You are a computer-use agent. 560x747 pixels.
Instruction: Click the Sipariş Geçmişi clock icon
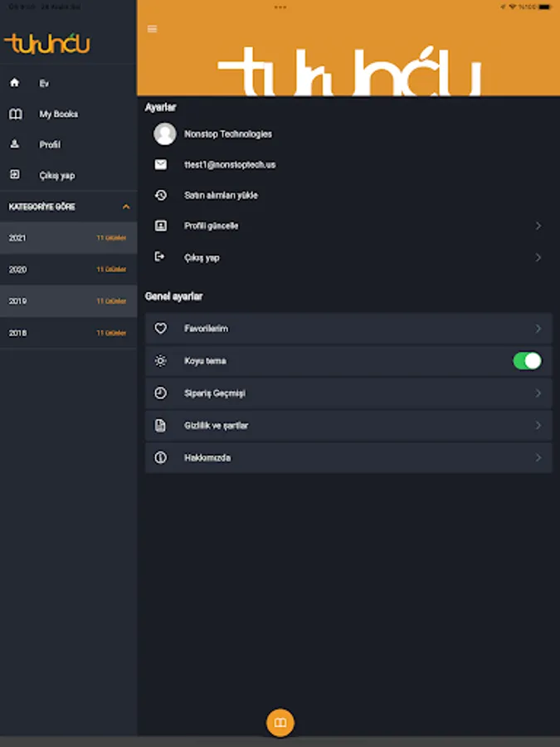click(x=161, y=393)
